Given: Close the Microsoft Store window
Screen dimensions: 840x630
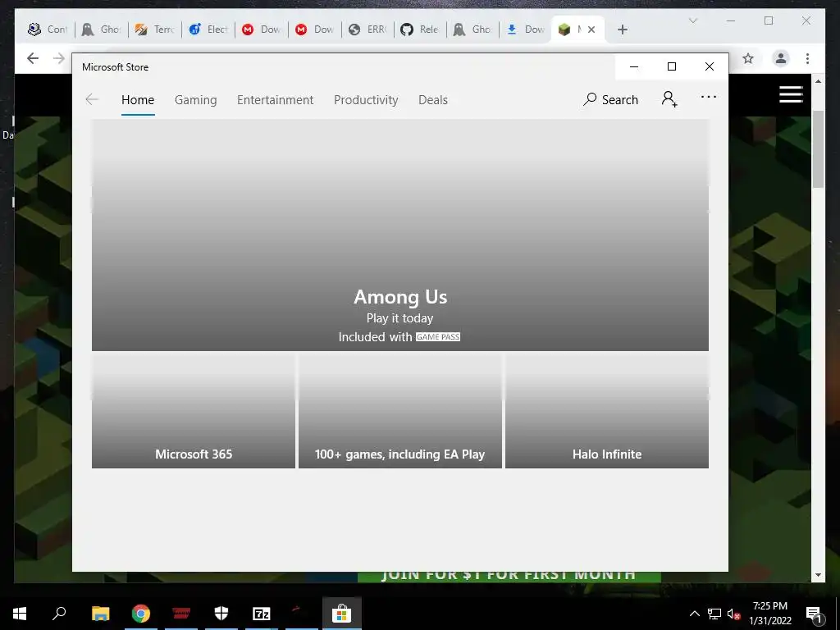Looking at the screenshot, I should [x=710, y=66].
